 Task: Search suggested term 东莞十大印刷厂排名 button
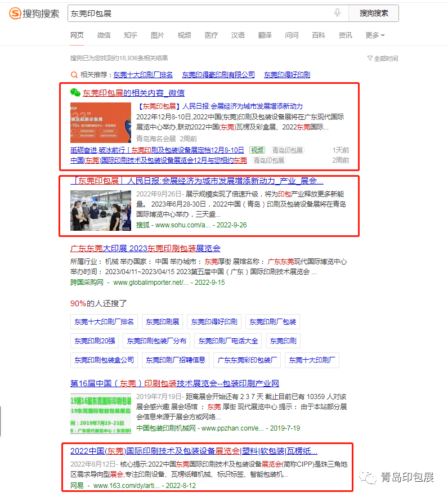click(x=104, y=322)
